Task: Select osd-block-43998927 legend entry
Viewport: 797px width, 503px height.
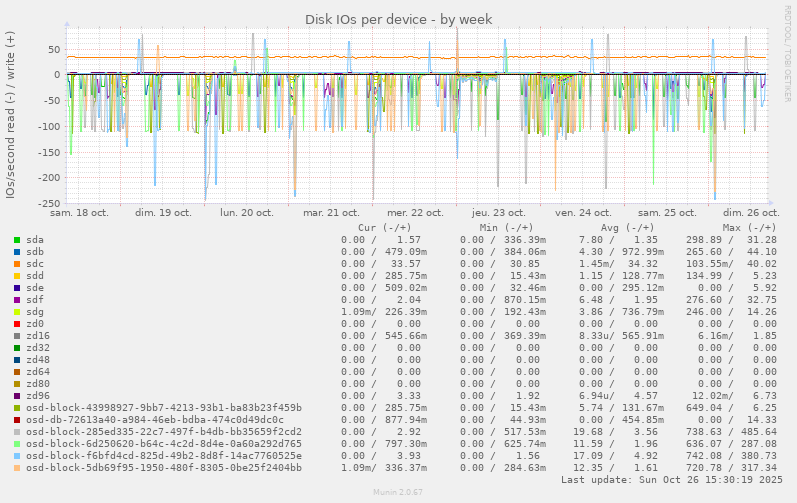Action: [163, 408]
